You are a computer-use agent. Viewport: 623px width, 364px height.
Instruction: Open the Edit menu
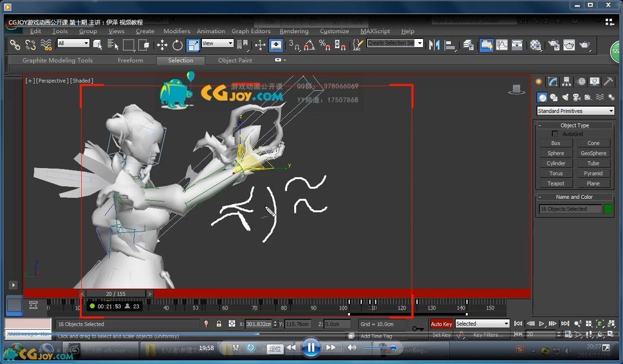point(36,31)
